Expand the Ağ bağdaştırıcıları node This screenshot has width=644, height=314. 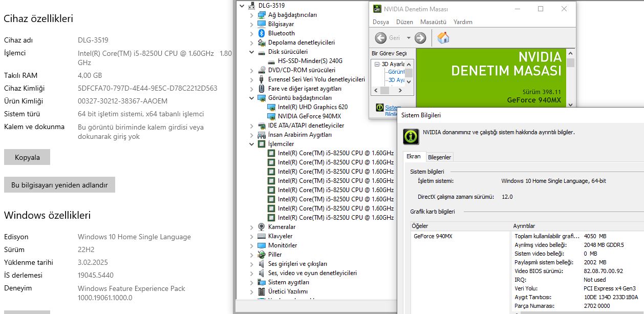[x=251, y=15]
